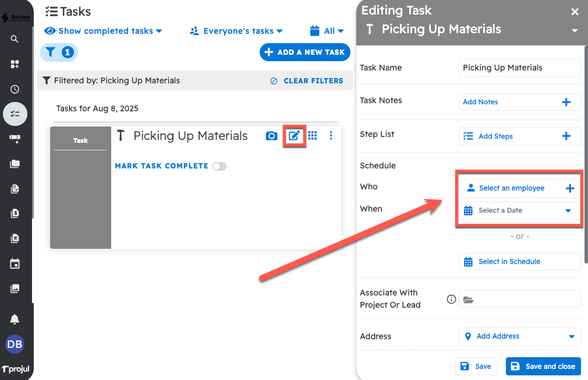Click the info icon beside Associate With
The height and width of the screenshot is (380, 588).
point(451,299)
